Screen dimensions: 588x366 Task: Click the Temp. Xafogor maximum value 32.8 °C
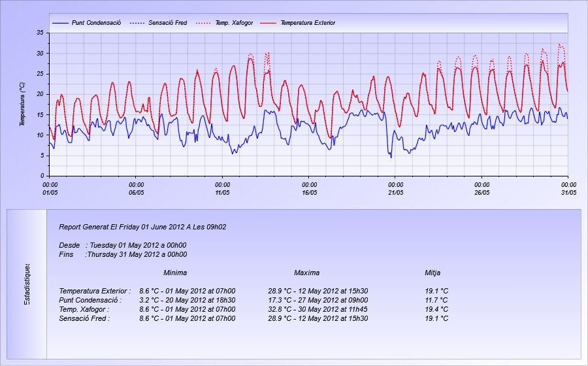click(x=317, y=309)
